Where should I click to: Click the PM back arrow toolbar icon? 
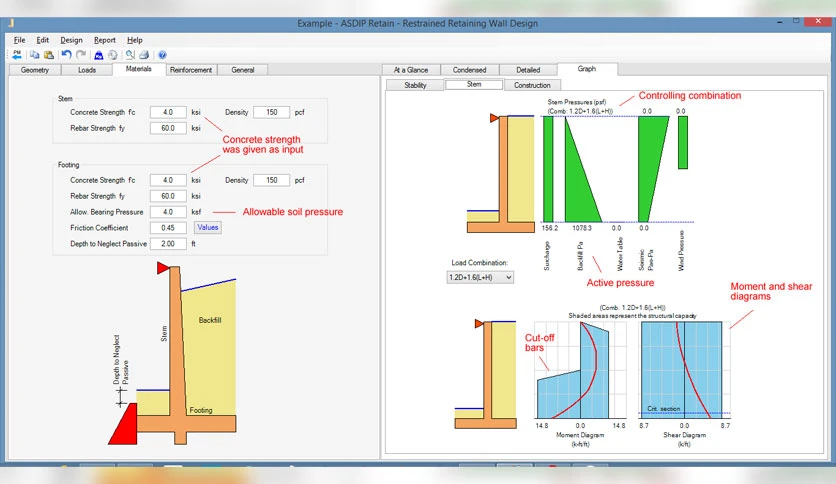click(17, 54)
